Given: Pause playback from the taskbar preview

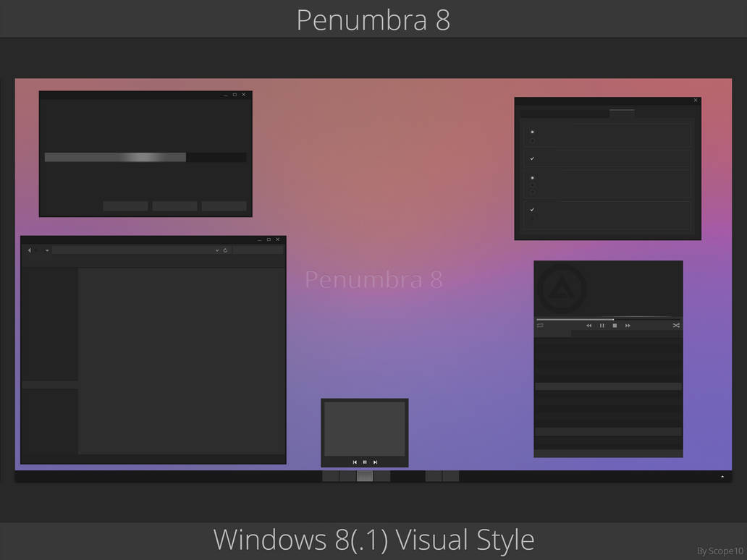Looking at the screenshot, I should (x=365, y=462).
